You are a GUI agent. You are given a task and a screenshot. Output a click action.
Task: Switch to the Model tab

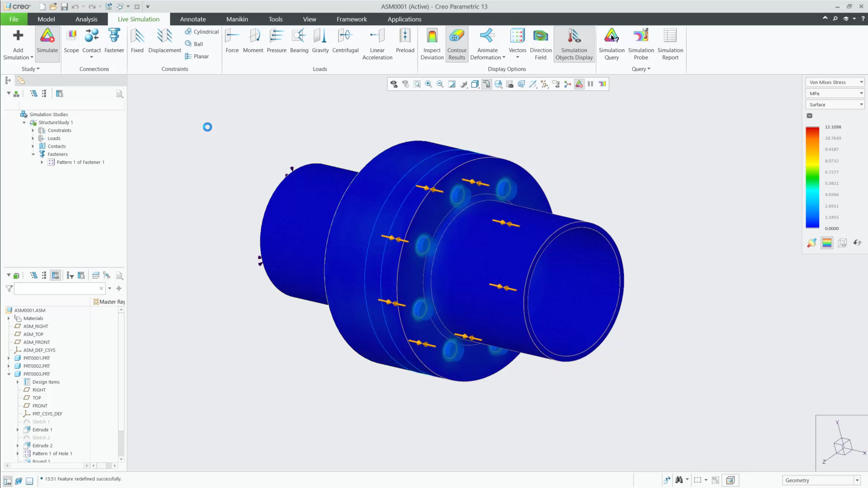(46, 19)
